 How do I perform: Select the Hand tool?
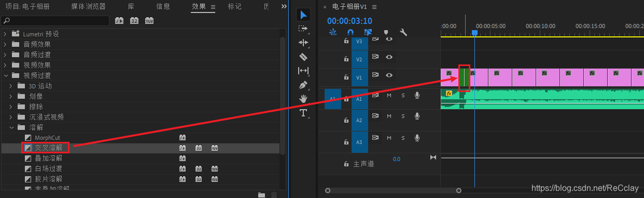click(x=304, y=98)
